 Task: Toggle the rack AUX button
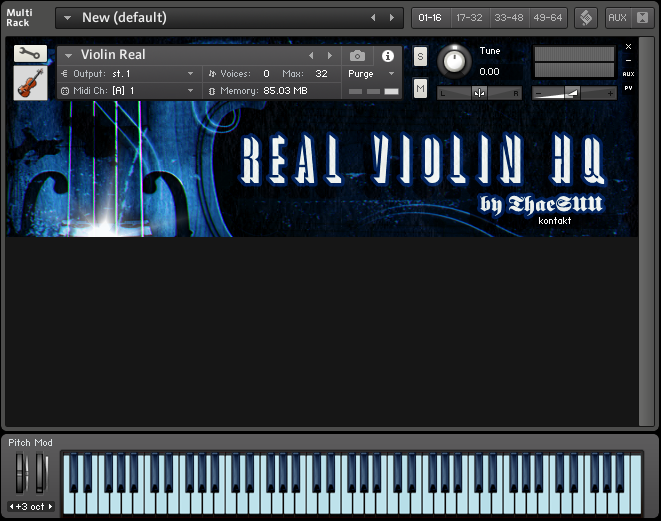pos(618,18)
